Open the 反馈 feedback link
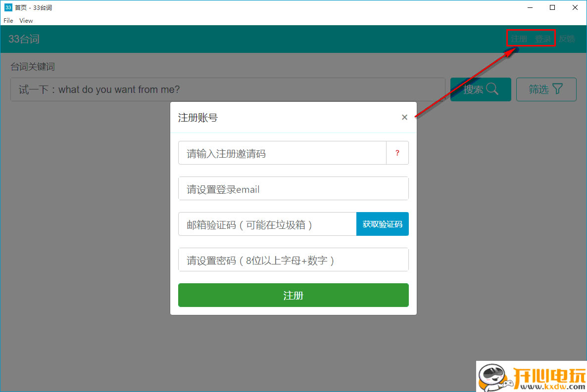 click(567, 39)
